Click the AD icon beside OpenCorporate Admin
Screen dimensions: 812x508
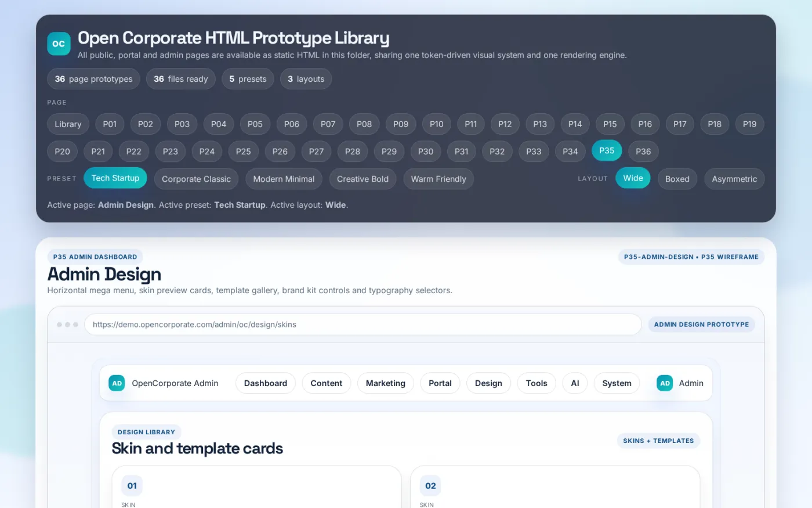coord(117,383)
